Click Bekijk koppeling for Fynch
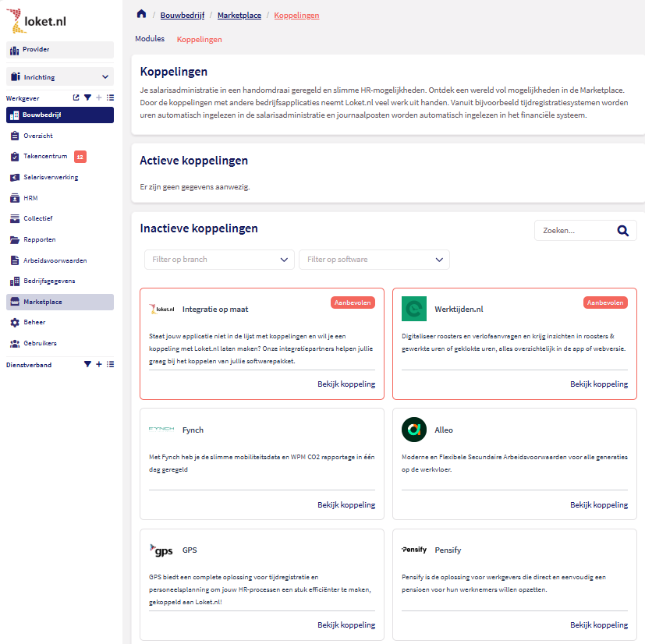645x644 pixels. tap(346, 505)
